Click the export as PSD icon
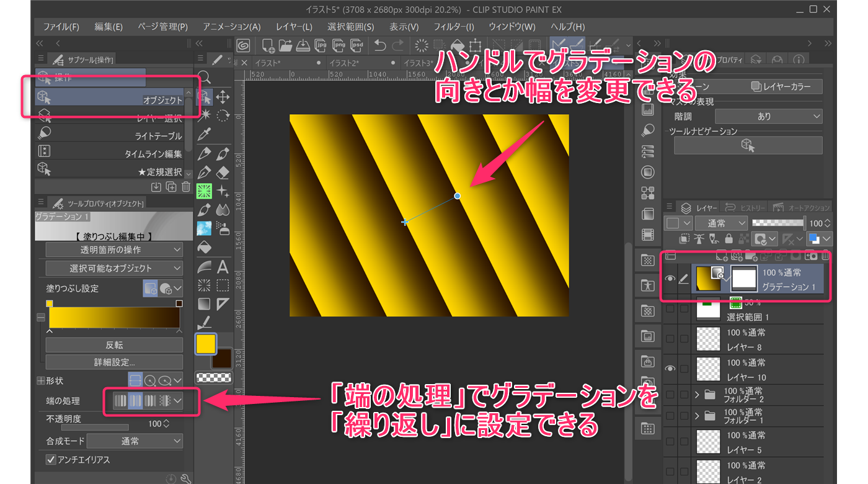 [357, 45]
